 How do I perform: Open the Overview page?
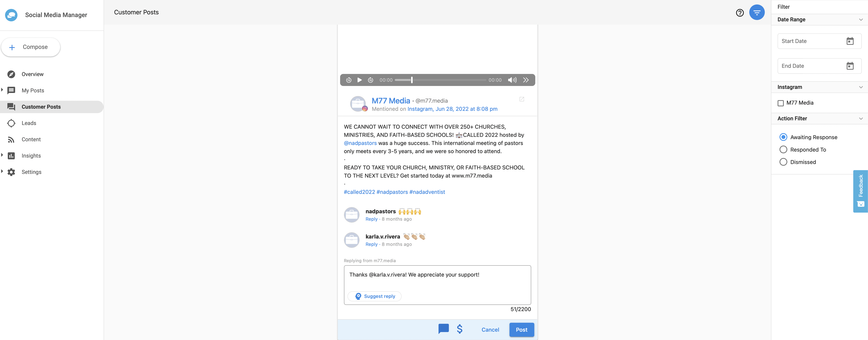pos(32,74)
